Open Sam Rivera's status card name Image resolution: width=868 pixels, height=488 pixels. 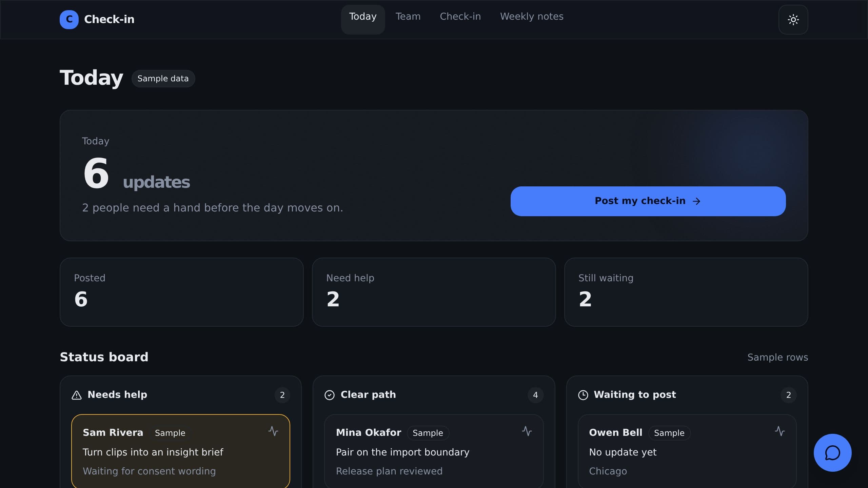113,433
